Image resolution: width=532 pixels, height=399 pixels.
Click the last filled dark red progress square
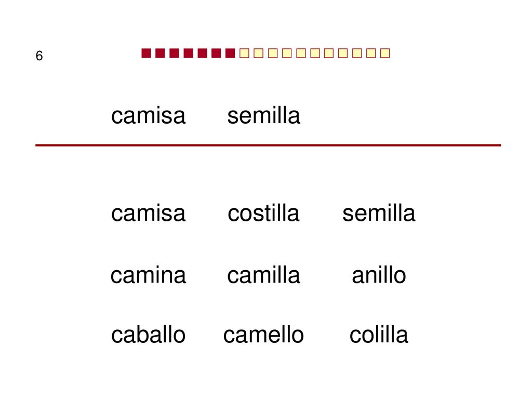pyautogui.click(x=230, y=54)
